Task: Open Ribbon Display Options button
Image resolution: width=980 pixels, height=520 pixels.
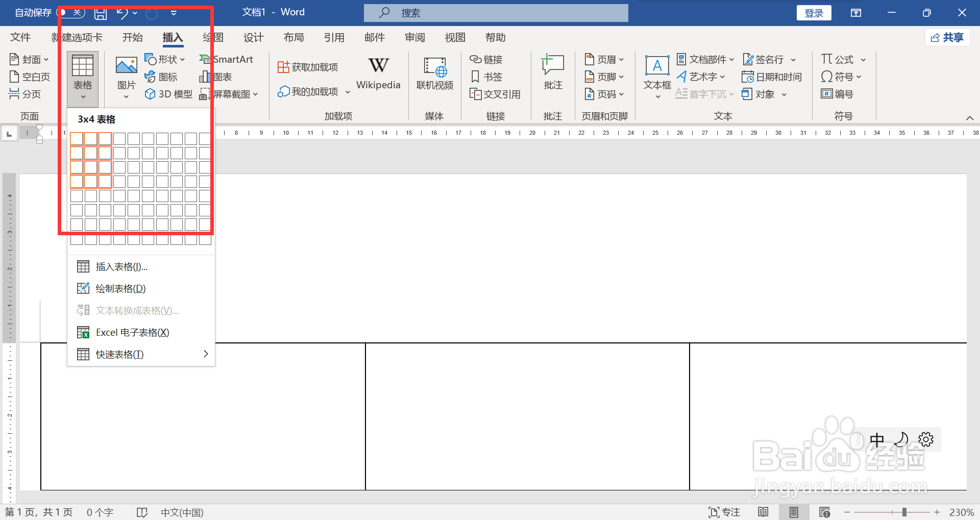Action: tap(856, 13)
